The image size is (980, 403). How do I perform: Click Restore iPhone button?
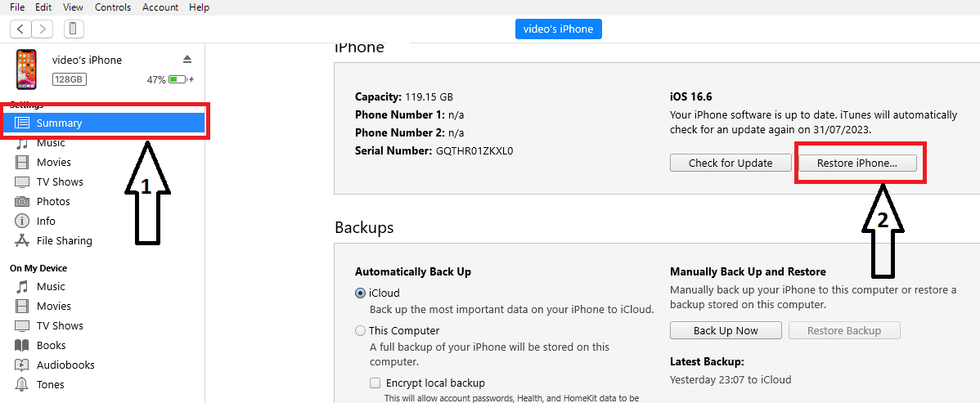[x=857, y=163]
